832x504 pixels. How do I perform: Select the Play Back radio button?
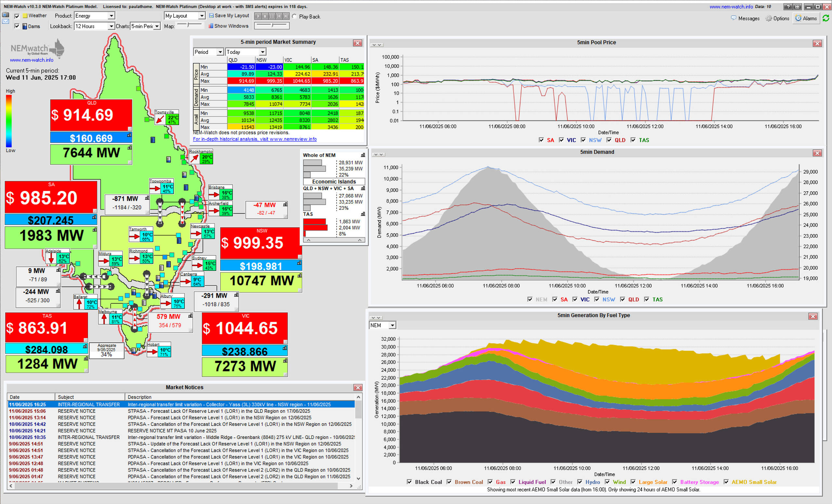point(294,17)
